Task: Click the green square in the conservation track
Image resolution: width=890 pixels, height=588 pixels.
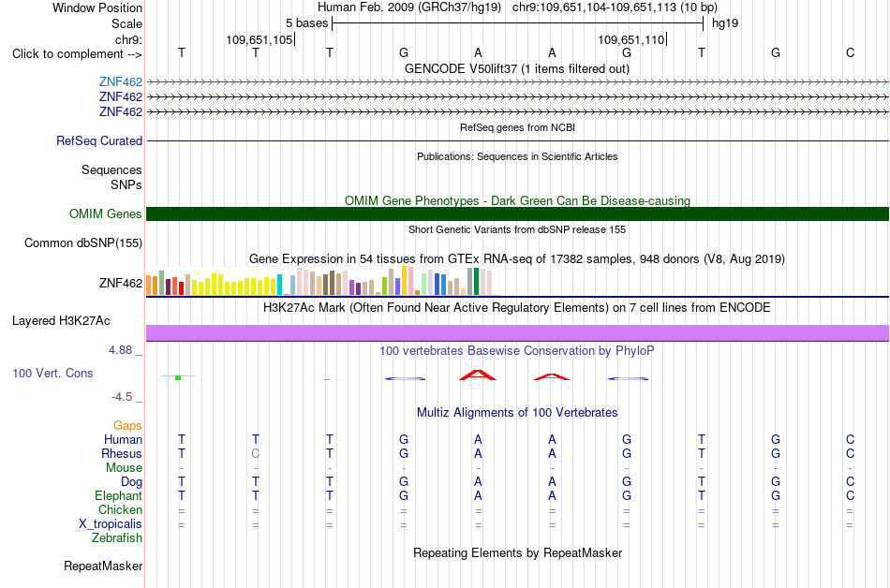Action: (178, 377)
